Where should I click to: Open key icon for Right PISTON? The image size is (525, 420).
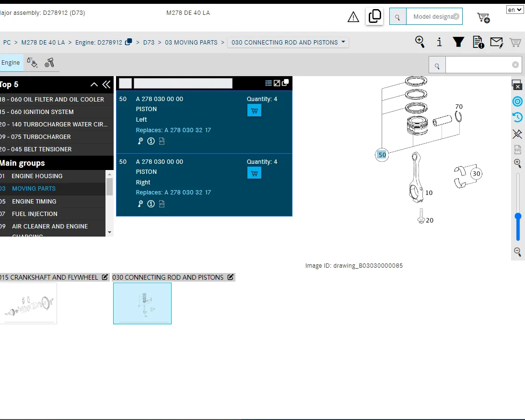coord(140,204)
